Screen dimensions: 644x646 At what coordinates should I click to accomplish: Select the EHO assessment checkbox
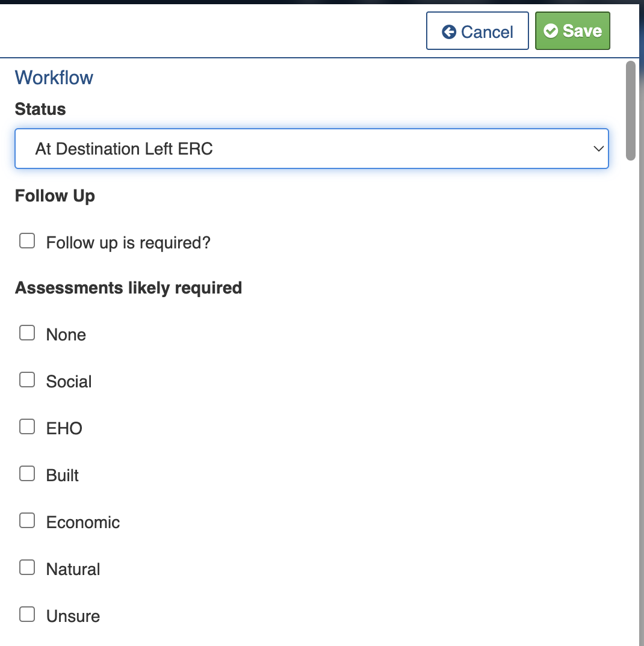coord(27,427)
